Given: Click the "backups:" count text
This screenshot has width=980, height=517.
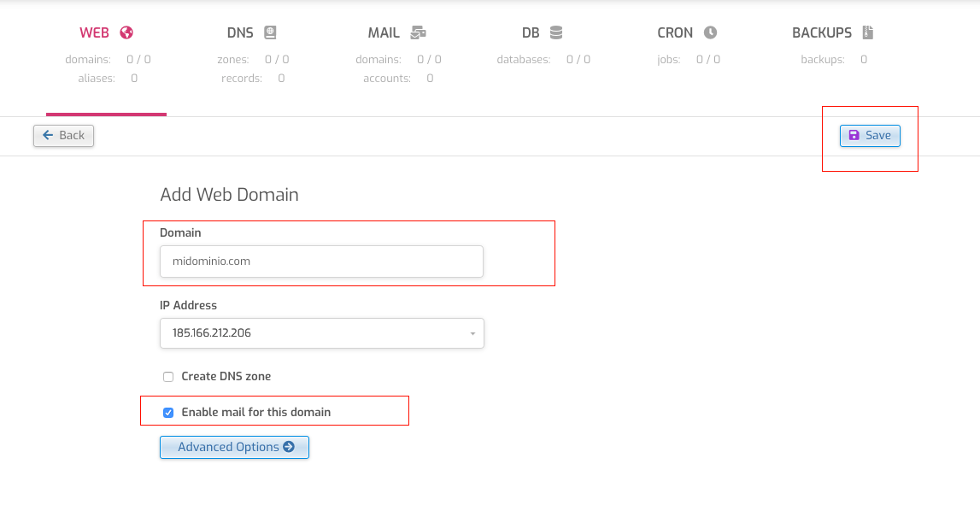Looking at the screenshot, I should pos(834,59).
